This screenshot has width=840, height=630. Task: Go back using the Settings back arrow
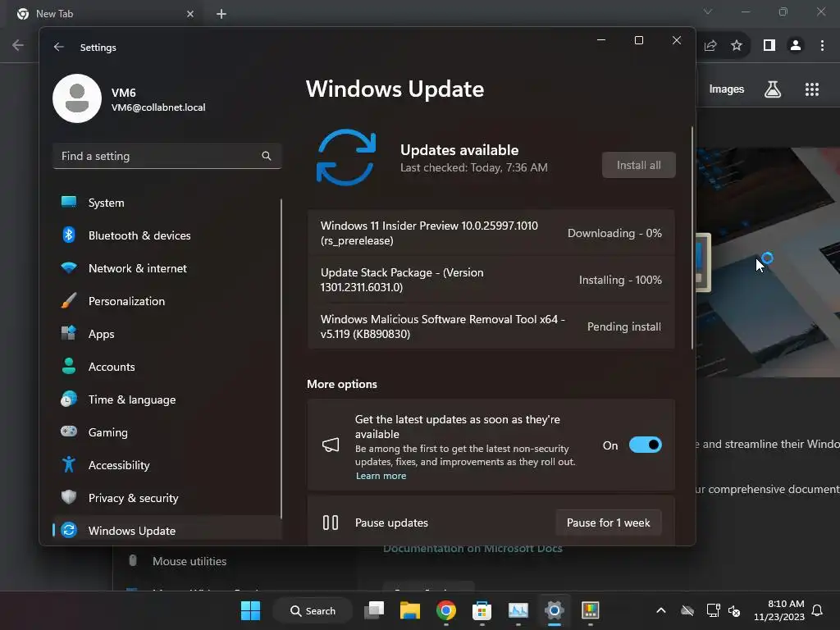(58, 47)
